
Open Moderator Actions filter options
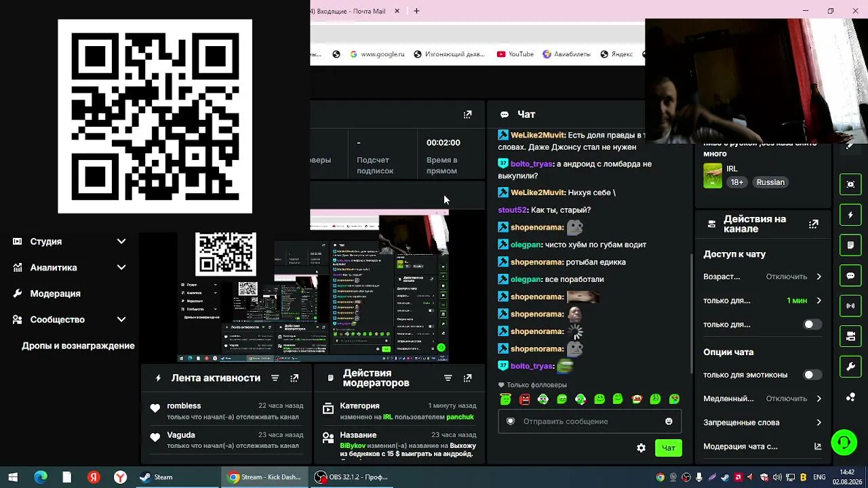[x=448, y=378]
